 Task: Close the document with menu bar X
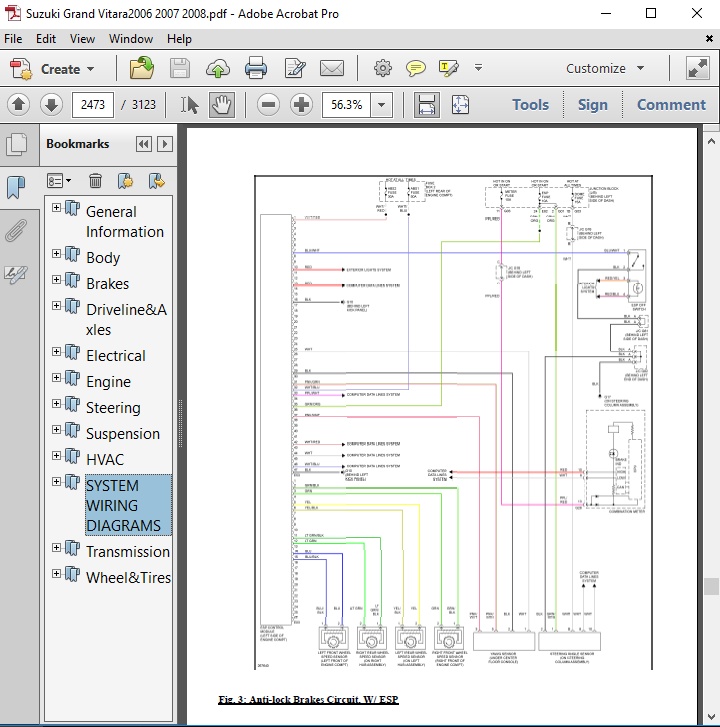tap(709, 39)
